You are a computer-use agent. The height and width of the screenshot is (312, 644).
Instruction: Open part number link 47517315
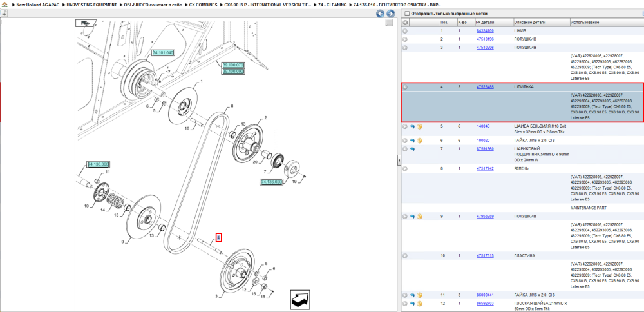click(485, 256)
